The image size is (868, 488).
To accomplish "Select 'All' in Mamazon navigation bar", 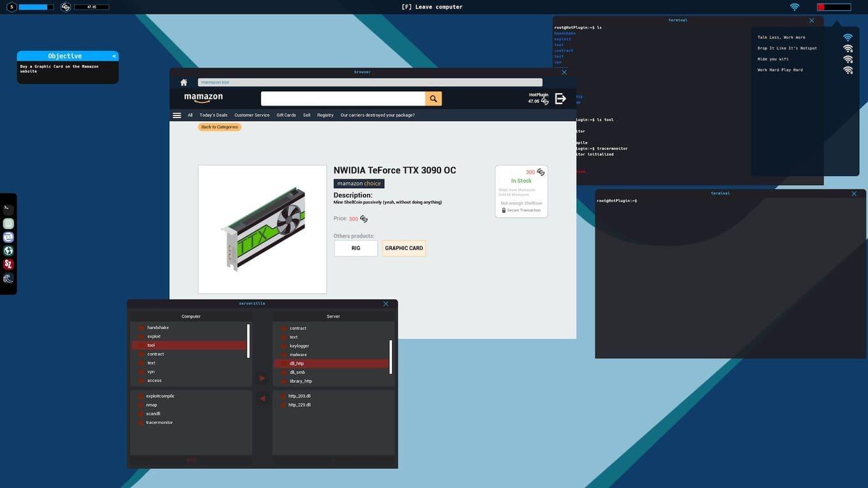I will click(190, 115).
